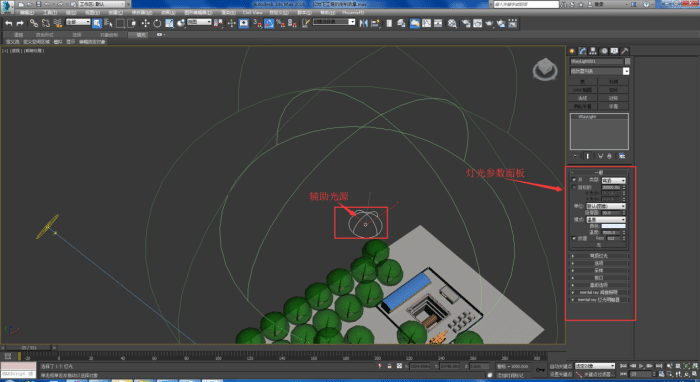This screenshot has width=700, height=382.
Task: Expand the mental ray Indirect Illumination rollout
Action: (599, 292)
